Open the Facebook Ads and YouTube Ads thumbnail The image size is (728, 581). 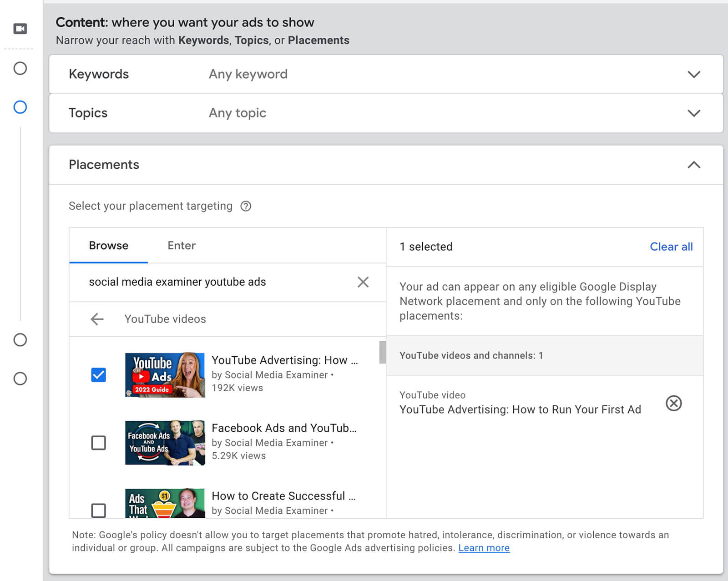tap(165, 443)
